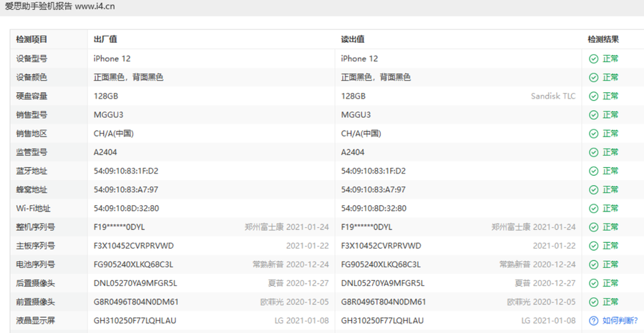Click the green check icon in 电池序列号 row
The height and width of the screenshot is (333, 644).
593,264
